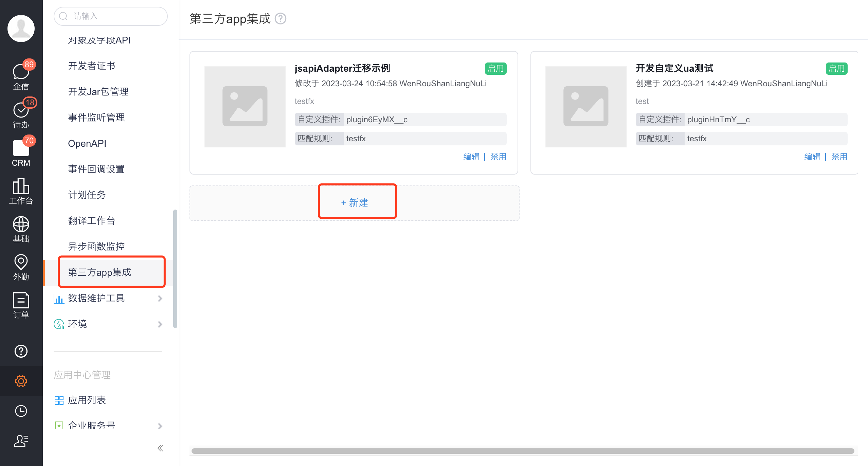Viewport: 868px width, 466px height.
Task: Click title 开发自定义ua测试
Action: pyautogui.click(x=674, y=68)
